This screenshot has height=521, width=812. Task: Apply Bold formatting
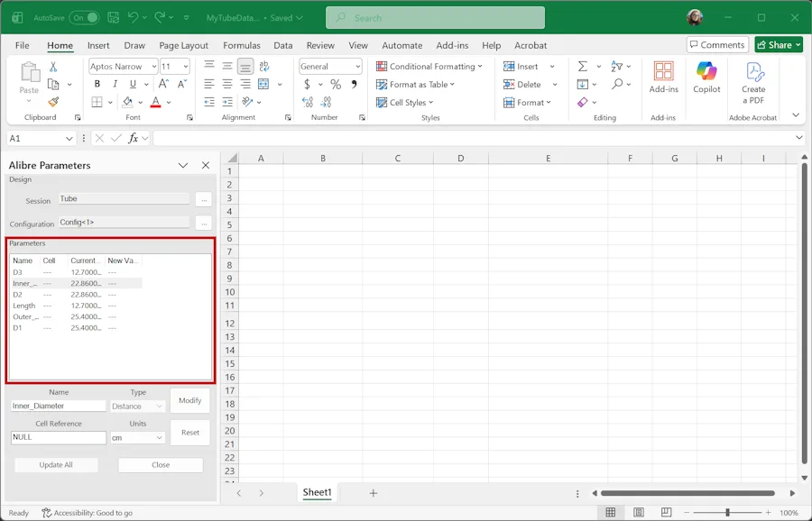pos(97,84)
